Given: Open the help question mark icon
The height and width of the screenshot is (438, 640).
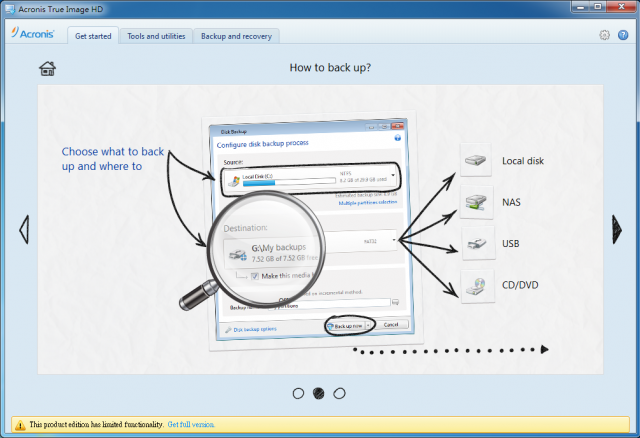Looking at the screenshot, I should (x=623, y=35).
